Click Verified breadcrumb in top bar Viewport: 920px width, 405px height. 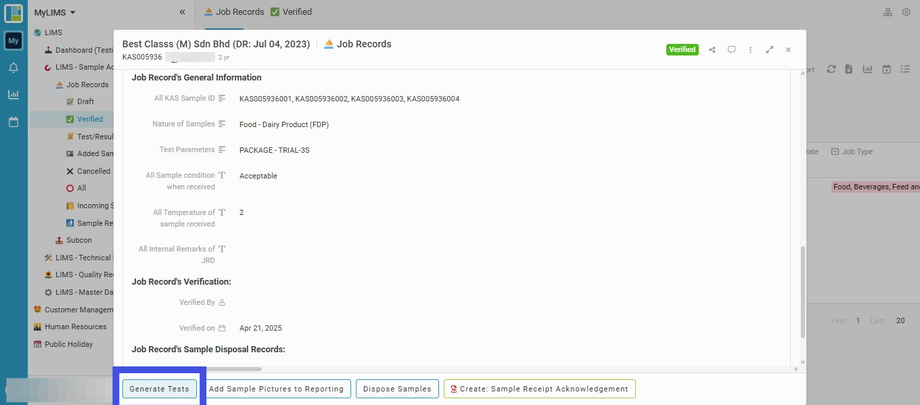[291, 12]
